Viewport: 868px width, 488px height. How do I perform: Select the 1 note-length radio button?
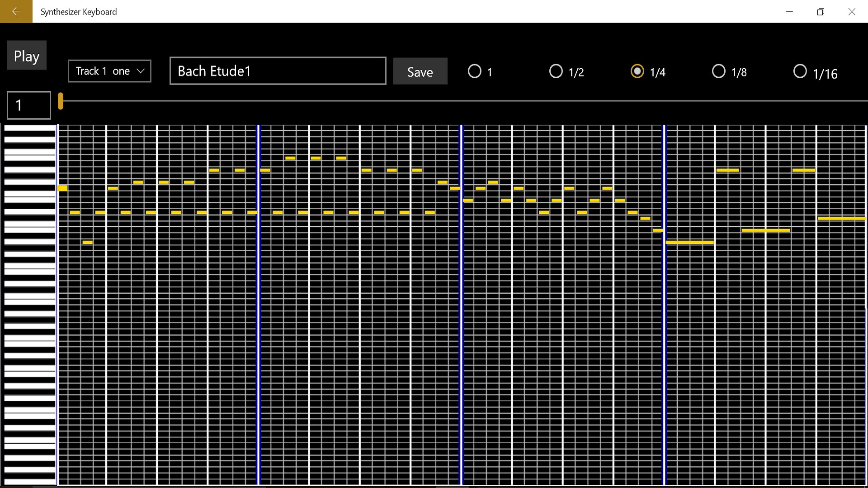point(474,71)
